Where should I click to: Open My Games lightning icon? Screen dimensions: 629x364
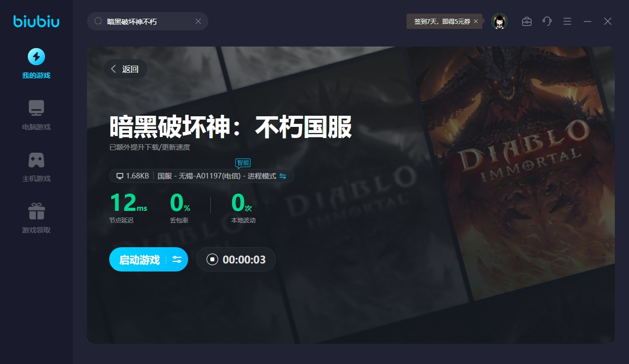click(x=36, y=57)
